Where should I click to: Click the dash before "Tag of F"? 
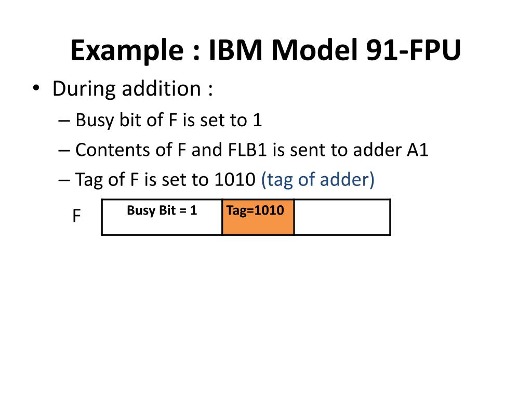click(x=64, y=180)
